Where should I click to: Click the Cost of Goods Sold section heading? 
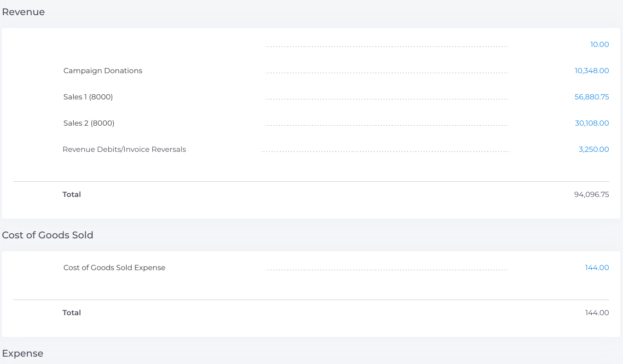pos(47,235)
